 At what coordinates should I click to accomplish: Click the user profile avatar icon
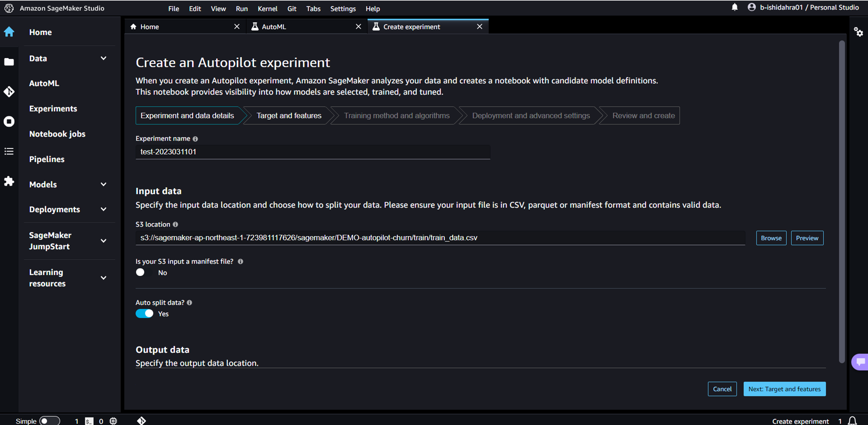pyautogui.click(x=752, y=7)
